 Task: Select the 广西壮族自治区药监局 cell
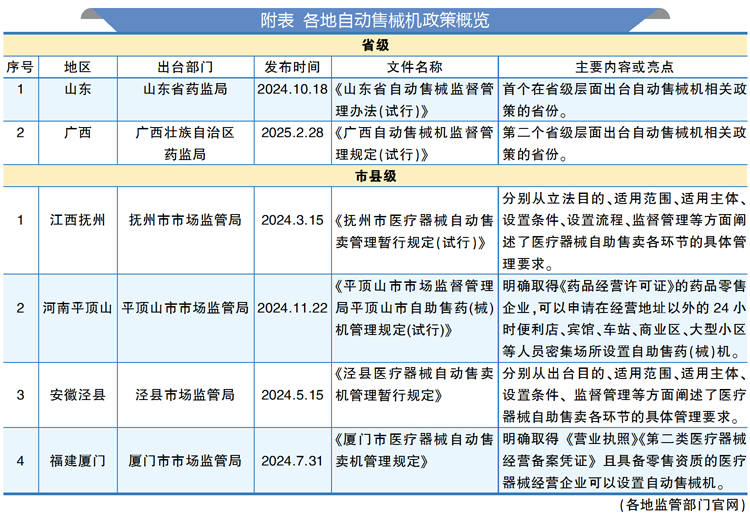[185, 143]
